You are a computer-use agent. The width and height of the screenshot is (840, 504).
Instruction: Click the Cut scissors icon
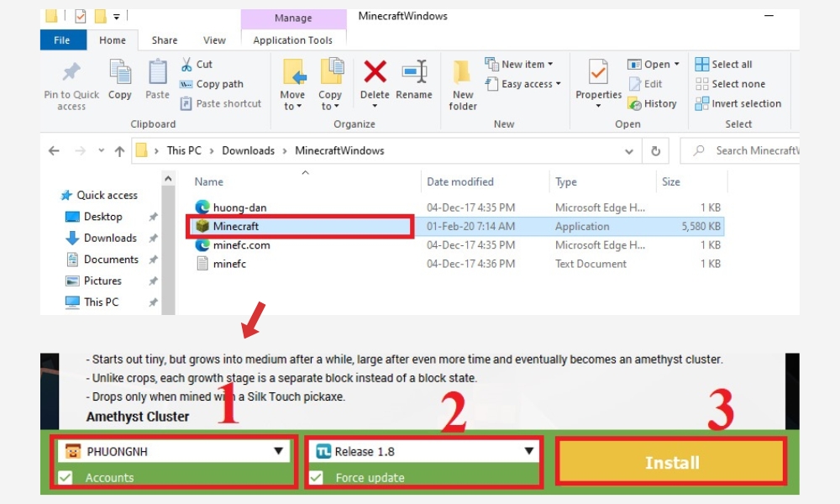coord(186,65)
